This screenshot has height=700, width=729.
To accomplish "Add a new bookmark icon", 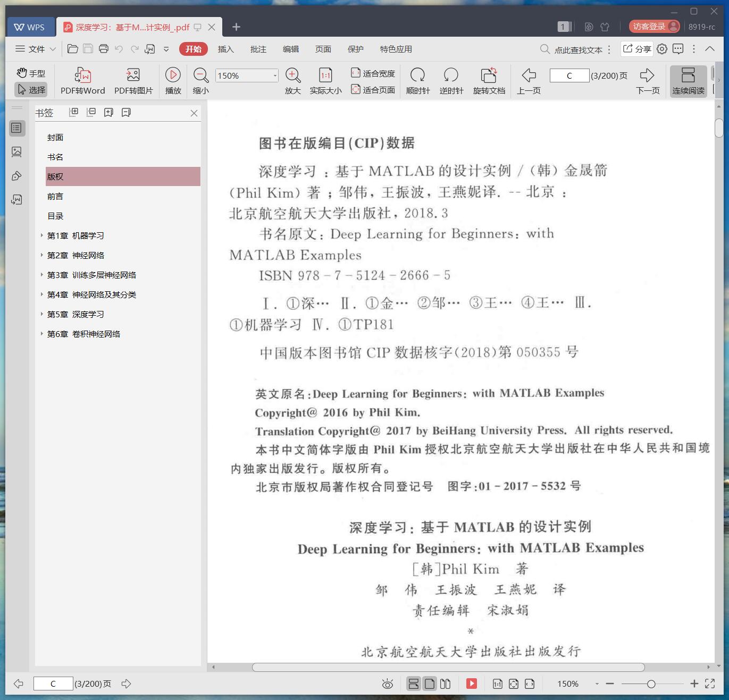I will pyautogui.click(x=108, y=112).
